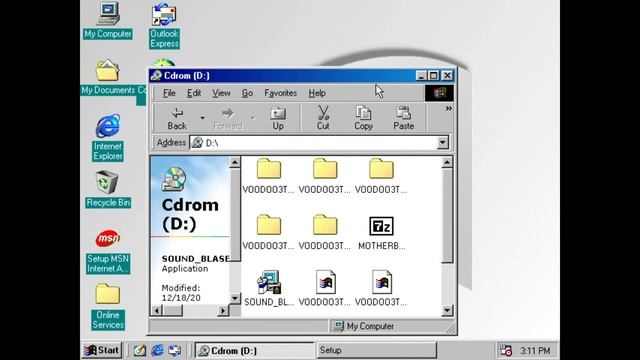The image size is (640, 360).
Task: Select Setup MSN Internet Access icon
Action: [108, 251]
